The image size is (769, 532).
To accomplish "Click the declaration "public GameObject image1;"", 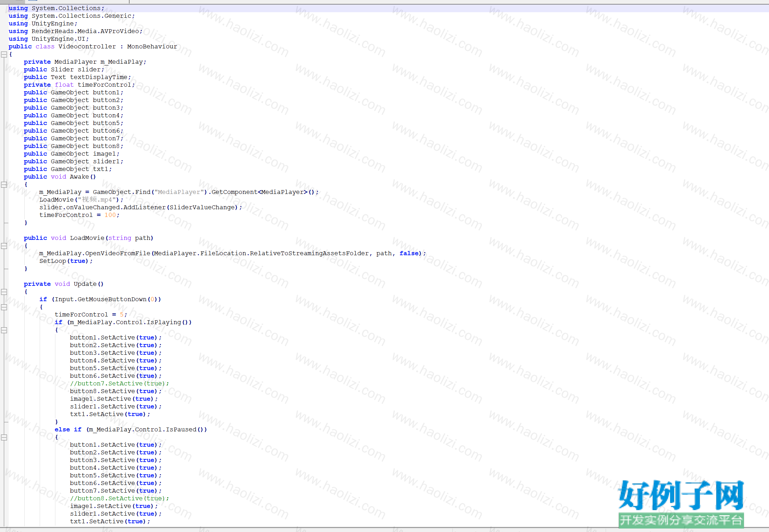I will 72,154.
